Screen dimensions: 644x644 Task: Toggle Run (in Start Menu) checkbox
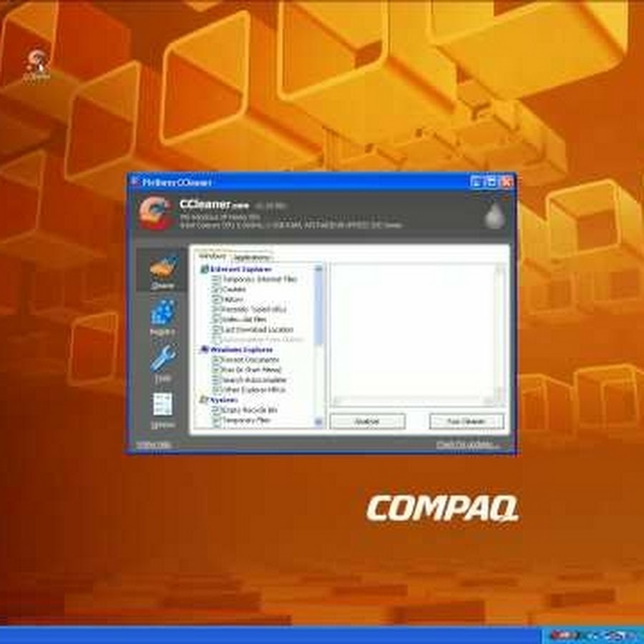click(217, 370)
